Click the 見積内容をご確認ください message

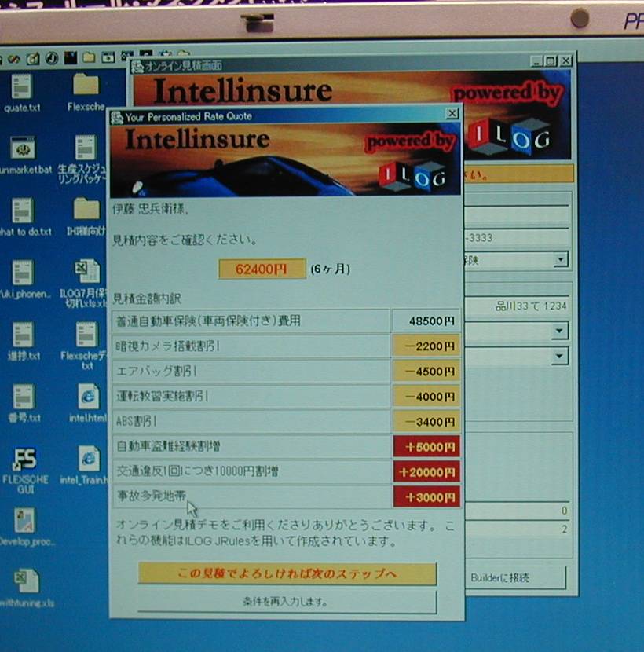pos(185,240)
